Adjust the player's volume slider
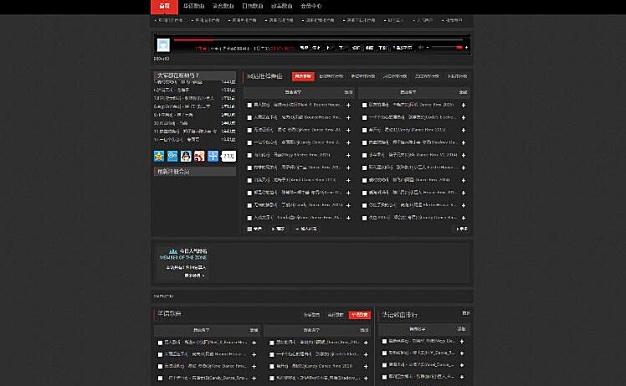 (446, 48)
